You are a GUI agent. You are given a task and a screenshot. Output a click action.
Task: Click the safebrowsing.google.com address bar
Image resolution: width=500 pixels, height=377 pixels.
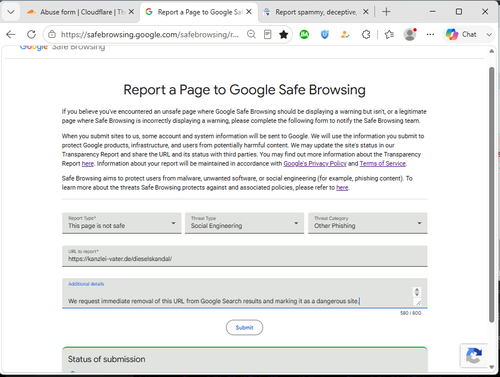(x=150, y=34)
